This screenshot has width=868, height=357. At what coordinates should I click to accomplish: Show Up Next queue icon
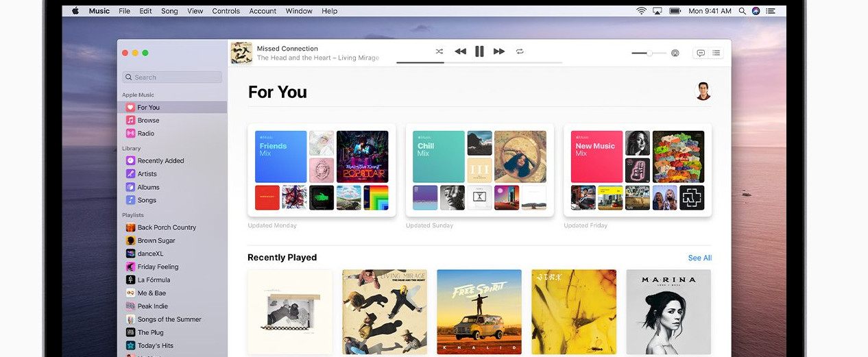(x=716, y=53)
